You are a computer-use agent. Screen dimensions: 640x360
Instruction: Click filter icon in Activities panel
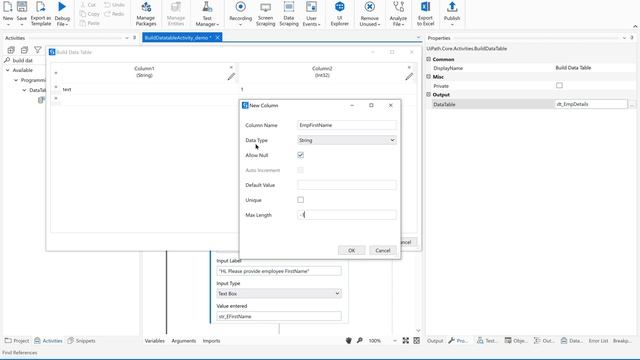pos(38,50)
